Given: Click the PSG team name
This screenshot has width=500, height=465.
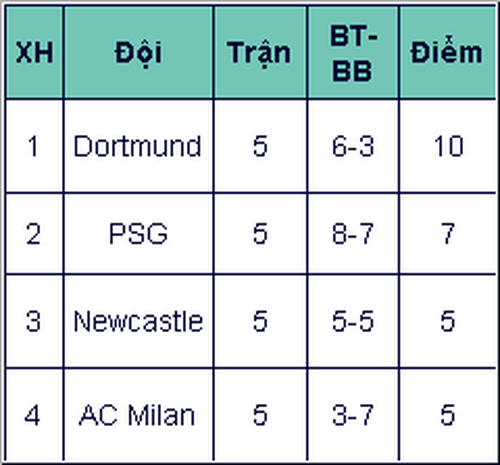Looking at the screenshot, I should click(139, 233).
